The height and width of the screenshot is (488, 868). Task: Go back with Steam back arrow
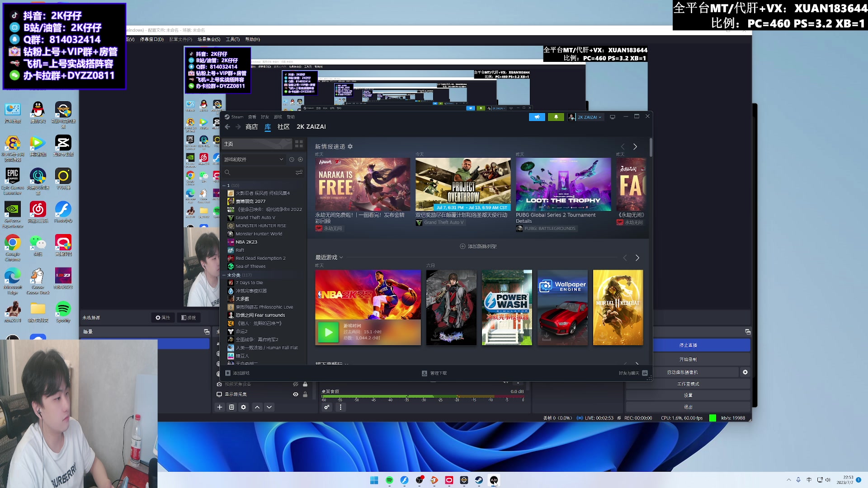tap(227, 127)
